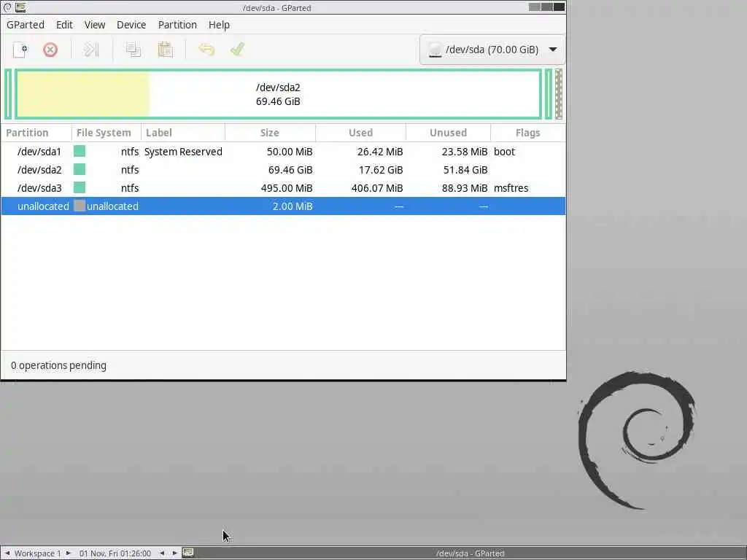
Task: Click the boot flag cell
Action: [x=505, y=152]
